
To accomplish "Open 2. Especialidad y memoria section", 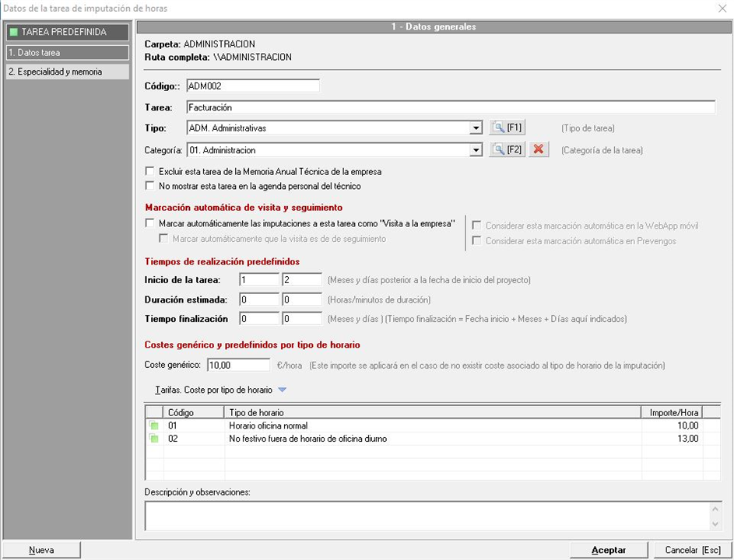I will tap(66, 72).
